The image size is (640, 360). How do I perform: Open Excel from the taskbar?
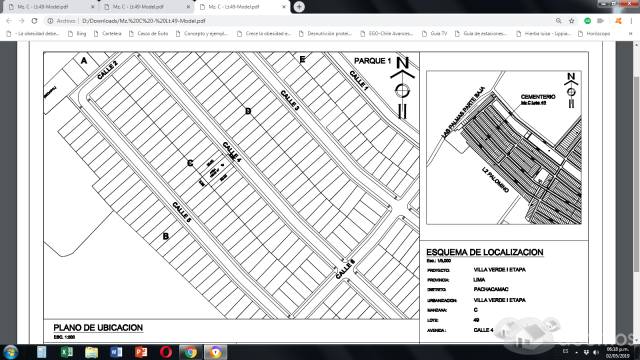coord(67,352)
